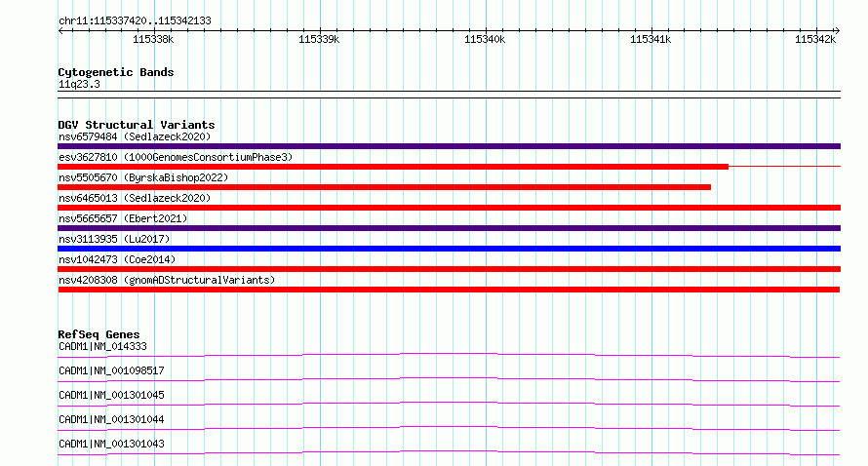Click the 115340k ruler tick label
This screenshot has height=466, width=868.
point(485,39)
